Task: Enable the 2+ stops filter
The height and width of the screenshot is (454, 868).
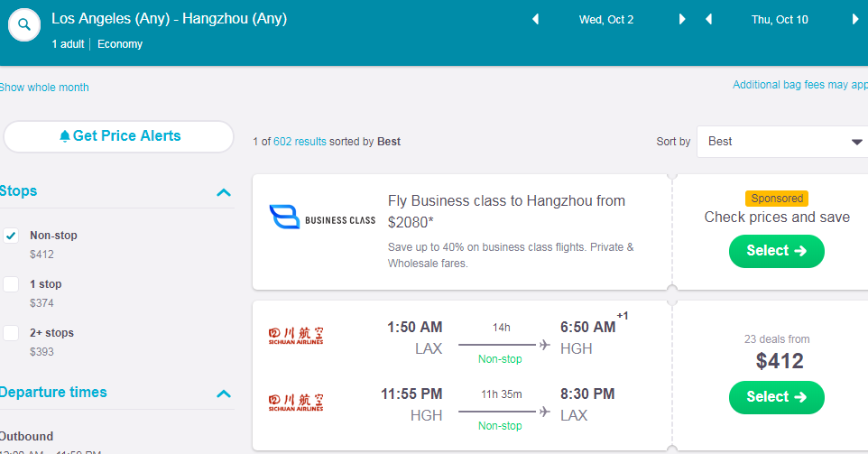Action: (x=11, y=333)
